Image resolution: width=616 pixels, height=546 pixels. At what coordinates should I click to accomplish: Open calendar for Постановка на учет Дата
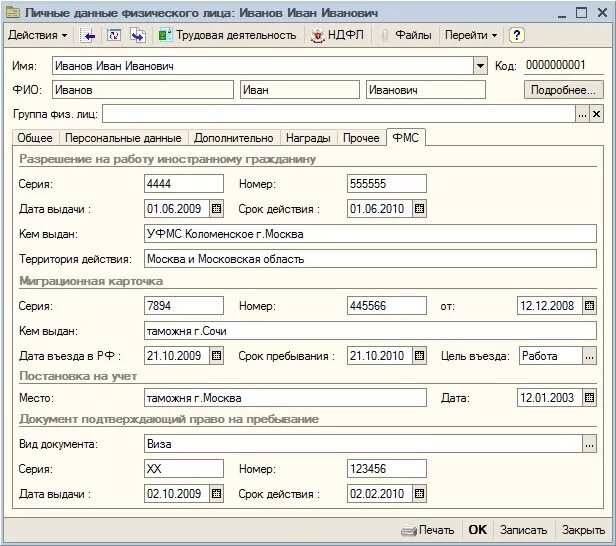[x=589, y=398]
